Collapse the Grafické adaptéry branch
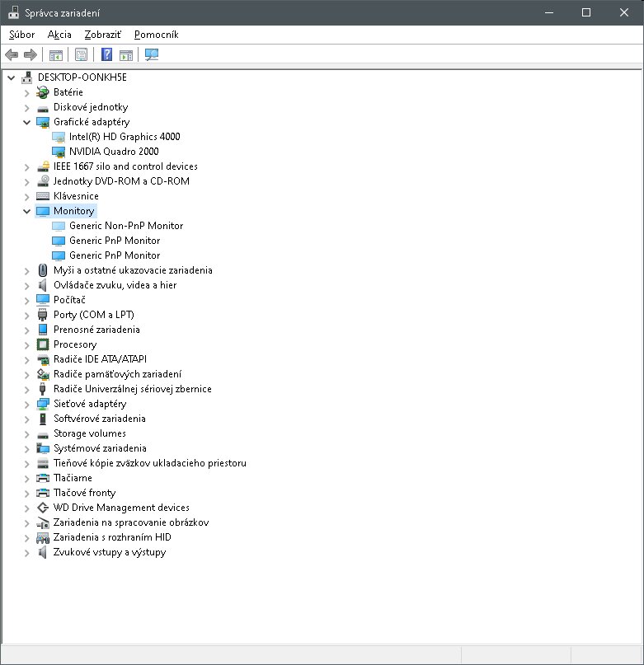Image resolution: width=644 pixels, height=665 pixels. (x=26, y=123)
